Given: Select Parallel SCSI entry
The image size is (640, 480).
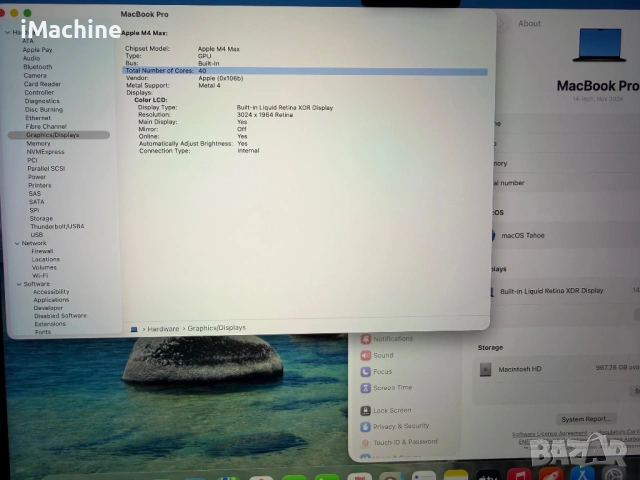Looking at the screenshot, I should tap(46, 169).
